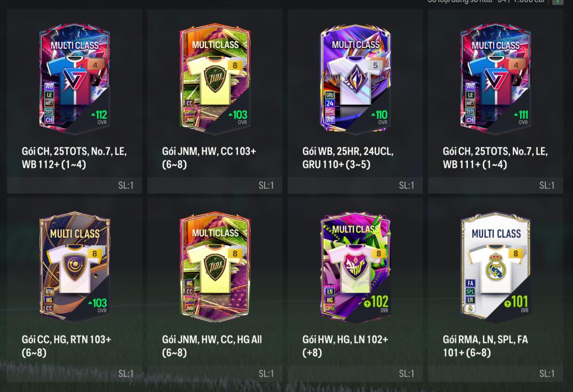The image size is (573, 392).
Task: Click the FA class badge on Real Madrid card
Action: (x=470, y=283)
